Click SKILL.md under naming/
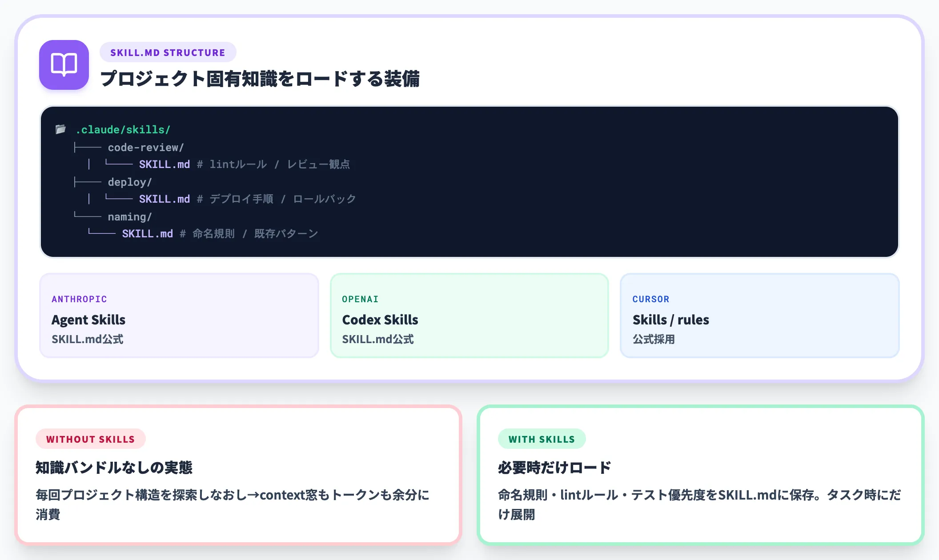The image size is (939, 560). (148, 234)
